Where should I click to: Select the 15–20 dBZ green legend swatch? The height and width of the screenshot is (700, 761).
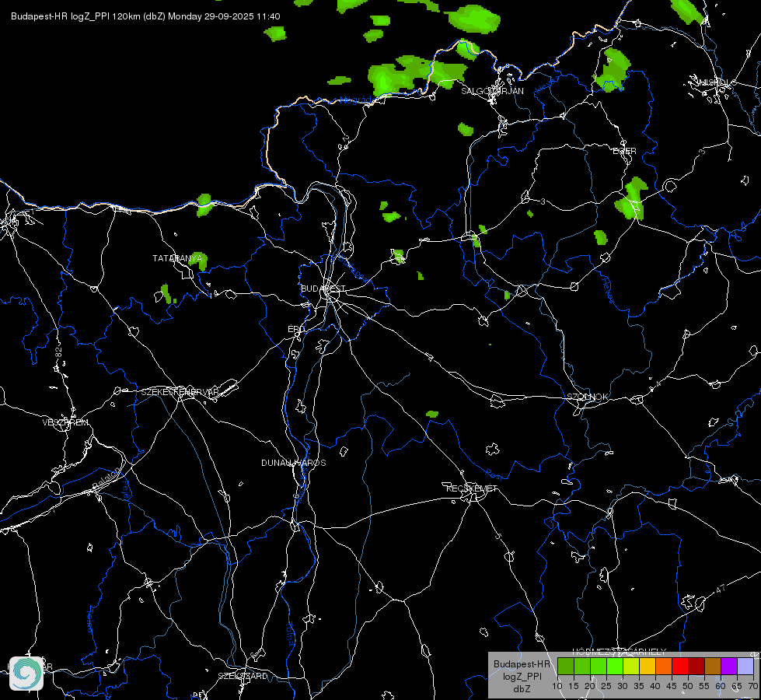point(582,667)
